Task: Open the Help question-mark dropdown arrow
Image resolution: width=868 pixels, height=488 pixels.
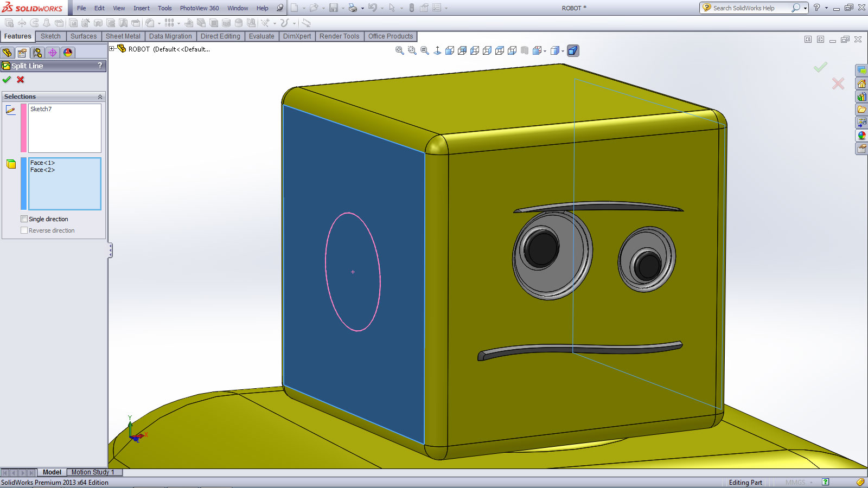Action: (x=826, y=8)
